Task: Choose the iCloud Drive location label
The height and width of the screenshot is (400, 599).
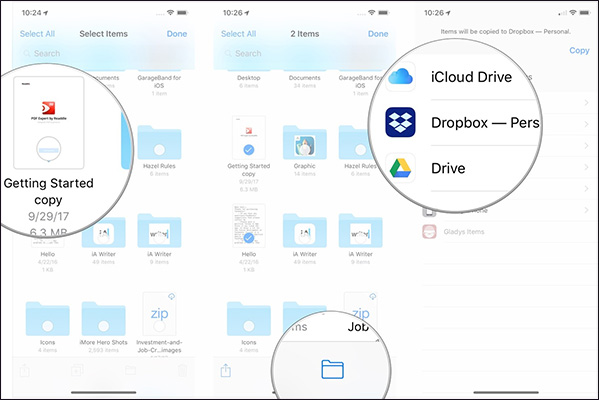Action: [x=471, y=77]
